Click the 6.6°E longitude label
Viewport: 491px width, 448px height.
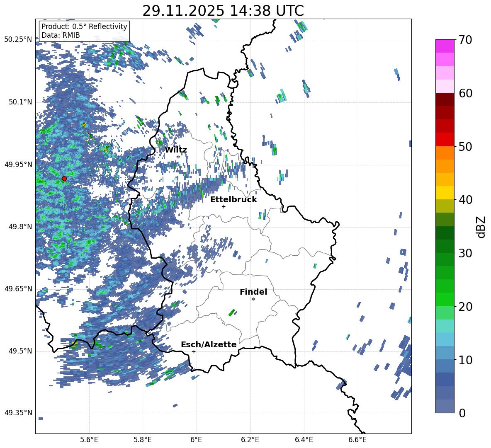point(357,440)
